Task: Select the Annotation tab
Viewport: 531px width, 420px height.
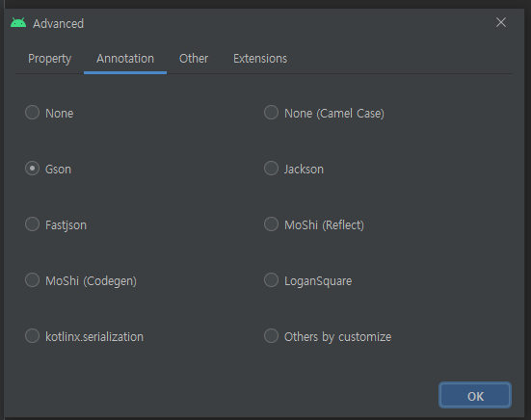Action: [125, 59]
